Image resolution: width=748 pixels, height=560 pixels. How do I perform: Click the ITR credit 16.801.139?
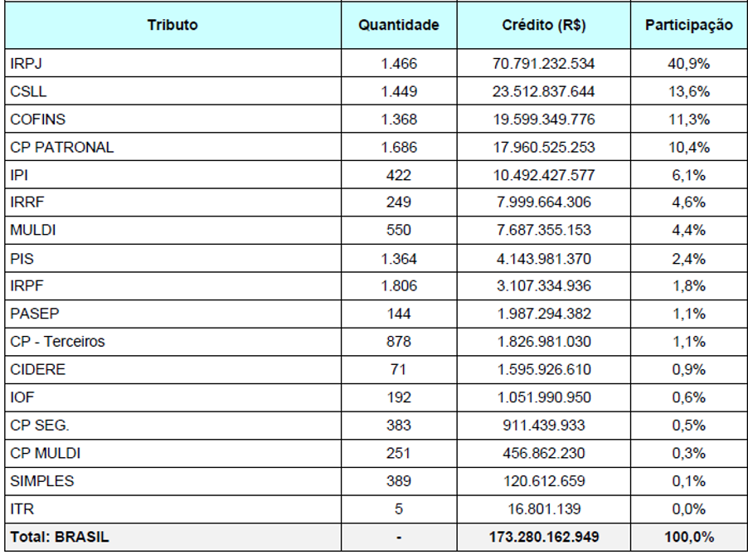(544, 509)
